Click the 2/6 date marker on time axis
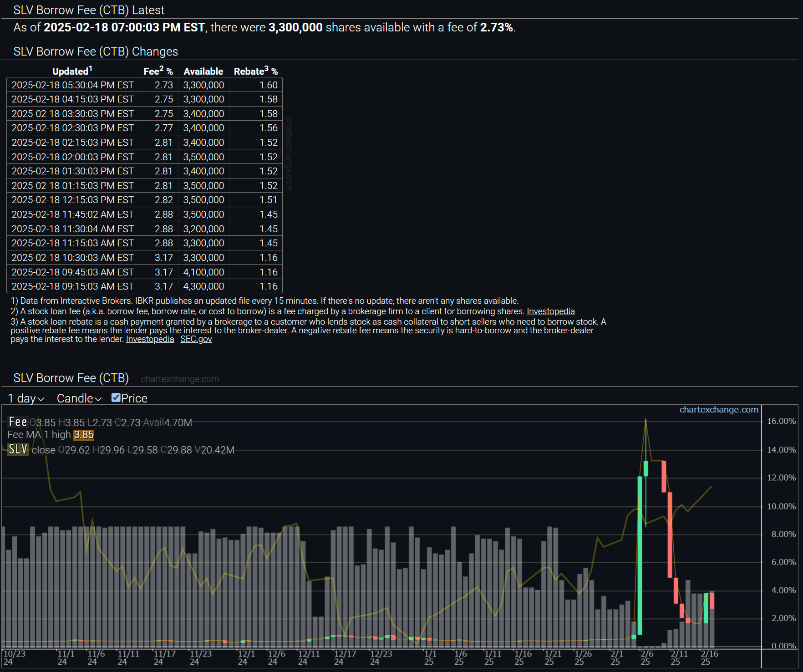 point(646,657)
